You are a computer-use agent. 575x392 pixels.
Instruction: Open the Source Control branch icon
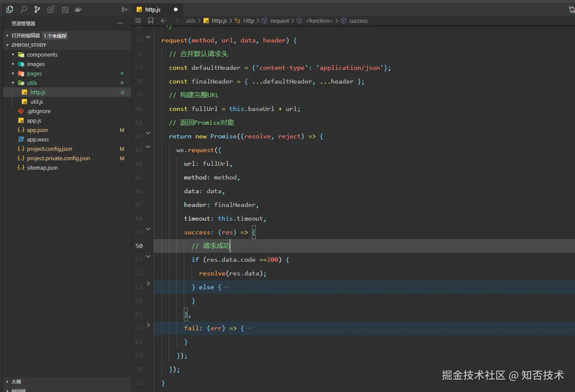pyautogui.click(x=37, y=9)
